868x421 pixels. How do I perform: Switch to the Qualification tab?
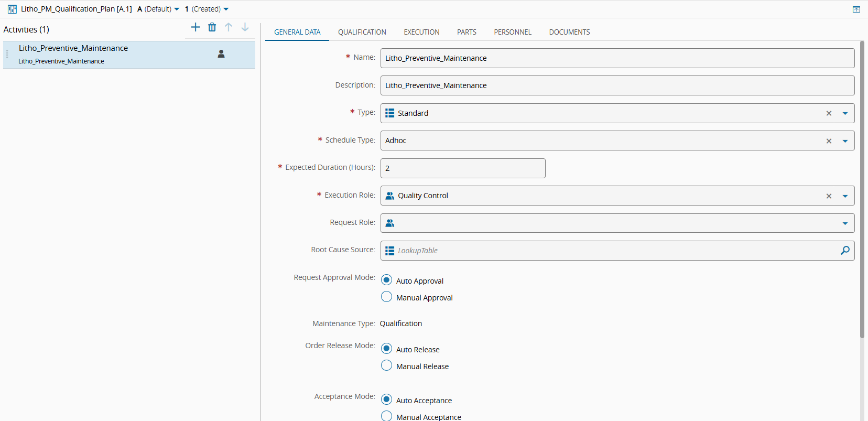[x=362, y=32]
